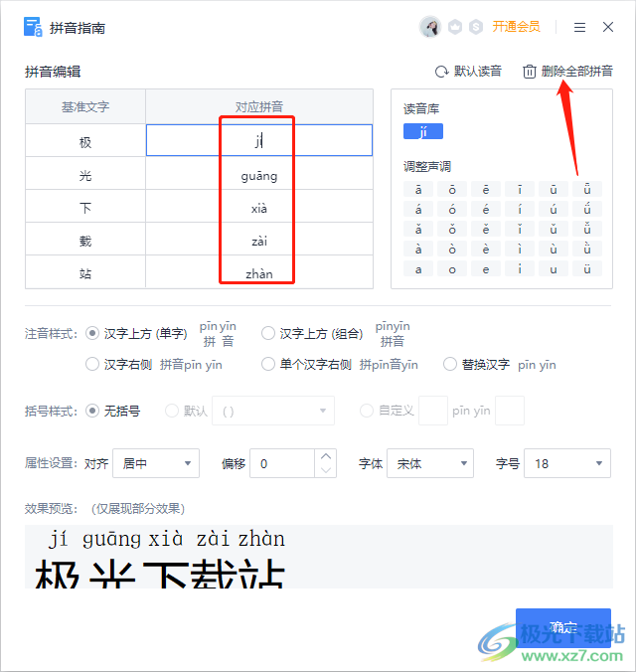
Task: Click the guāng pinyin cell
Action: point(258,174)
